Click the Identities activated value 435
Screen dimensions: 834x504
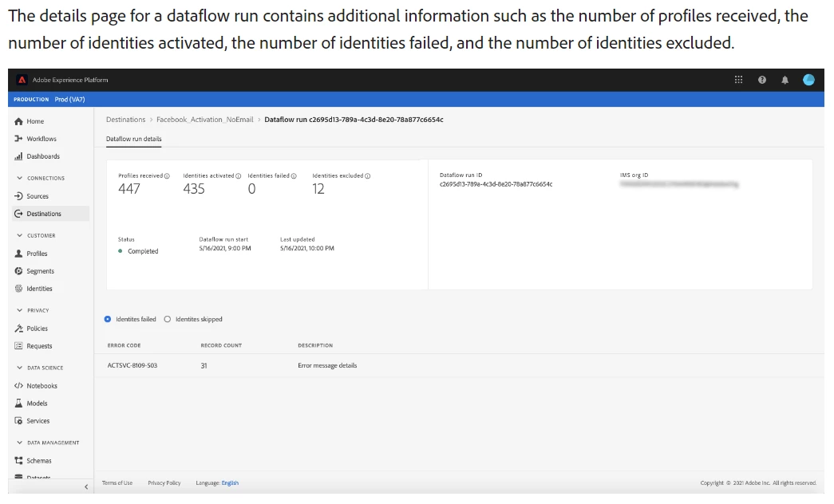point(194,189)
